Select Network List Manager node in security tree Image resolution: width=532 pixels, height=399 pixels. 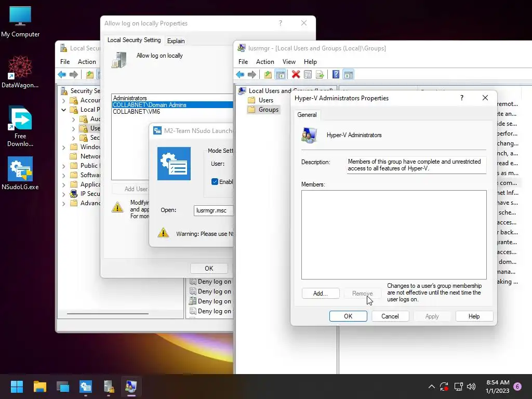pos(85,156)
